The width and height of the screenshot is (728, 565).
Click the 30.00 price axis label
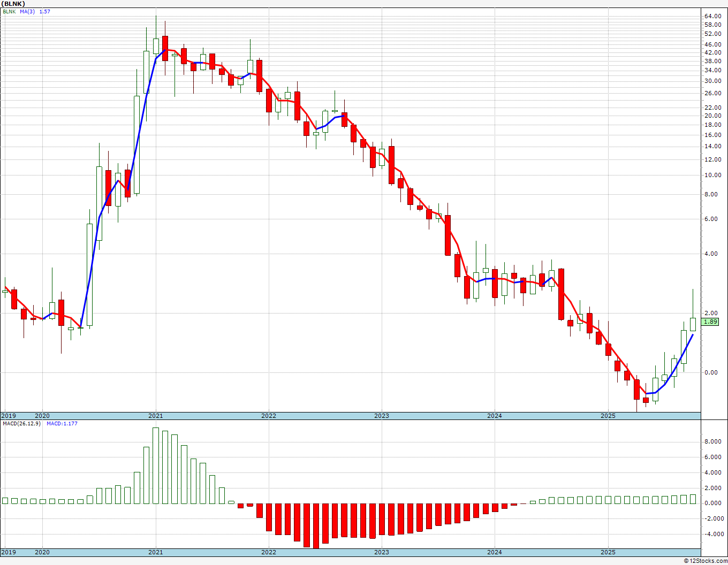(713, 81)
